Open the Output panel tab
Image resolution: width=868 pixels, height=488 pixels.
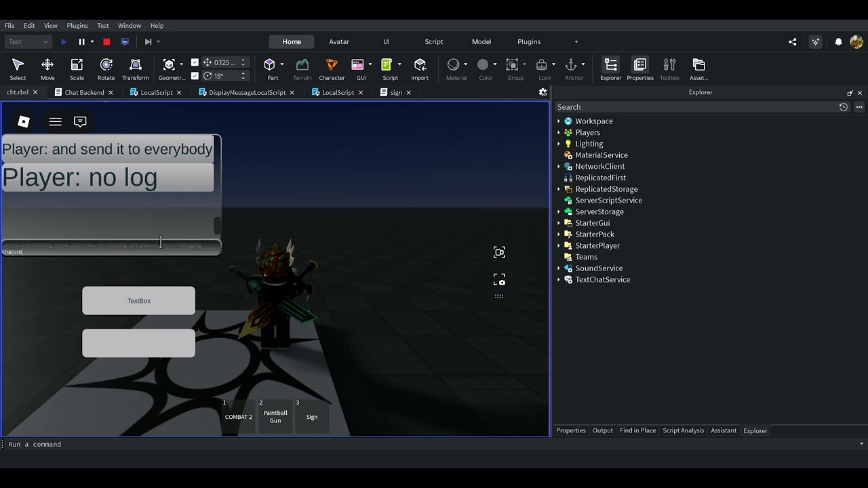click(x=603, y=430)
